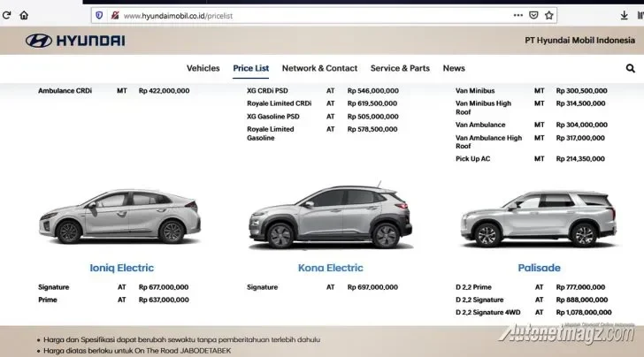644x357 pixels.
Task: Select Van Minibus High Roof variant
Action: coord(483,108)
